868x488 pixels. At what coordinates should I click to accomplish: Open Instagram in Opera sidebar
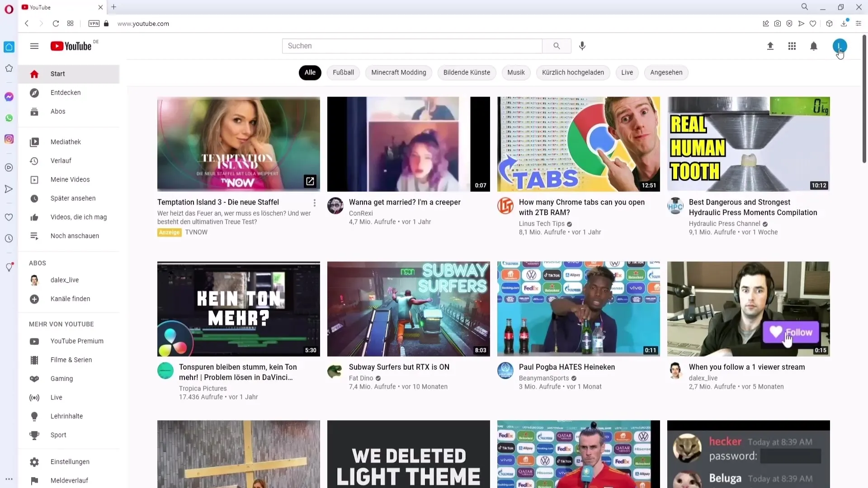coord(9,139)
